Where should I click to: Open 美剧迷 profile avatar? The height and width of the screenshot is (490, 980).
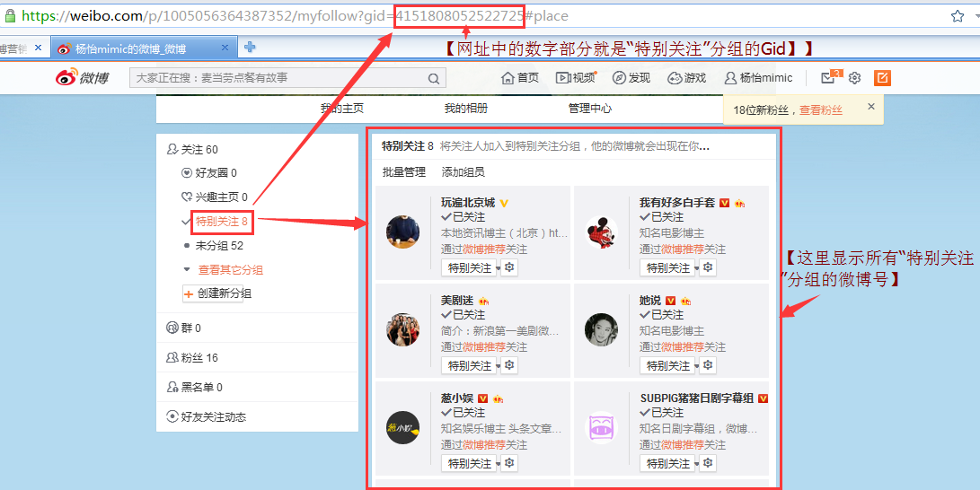coord(402,329)
